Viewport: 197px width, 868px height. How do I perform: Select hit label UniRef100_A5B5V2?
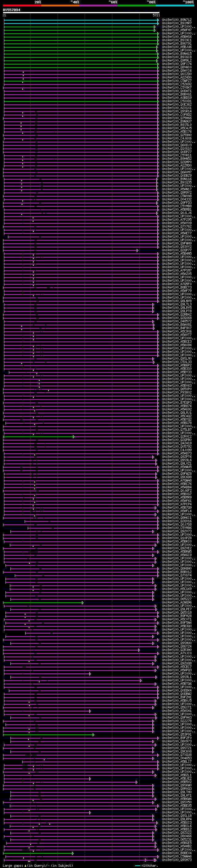tap(177, 782)
